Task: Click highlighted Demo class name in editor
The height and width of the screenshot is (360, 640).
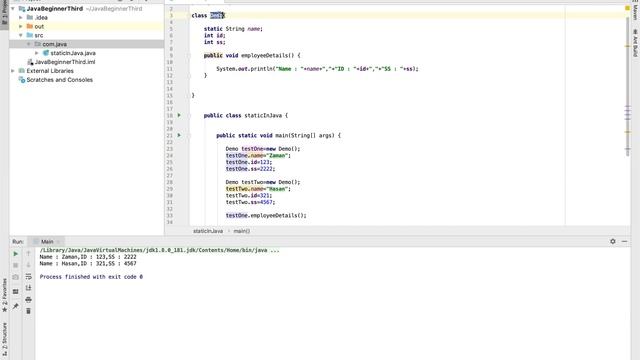Action: [x=217, y=16]
